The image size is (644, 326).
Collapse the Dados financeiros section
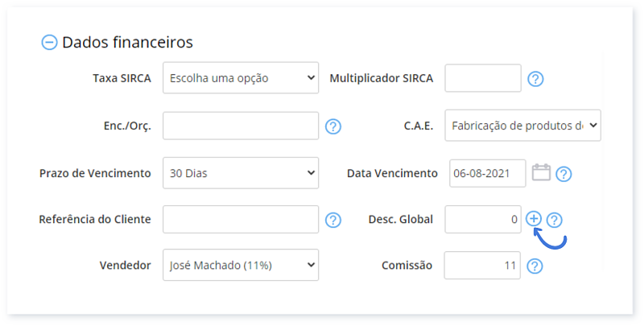(x=49, y=43)
